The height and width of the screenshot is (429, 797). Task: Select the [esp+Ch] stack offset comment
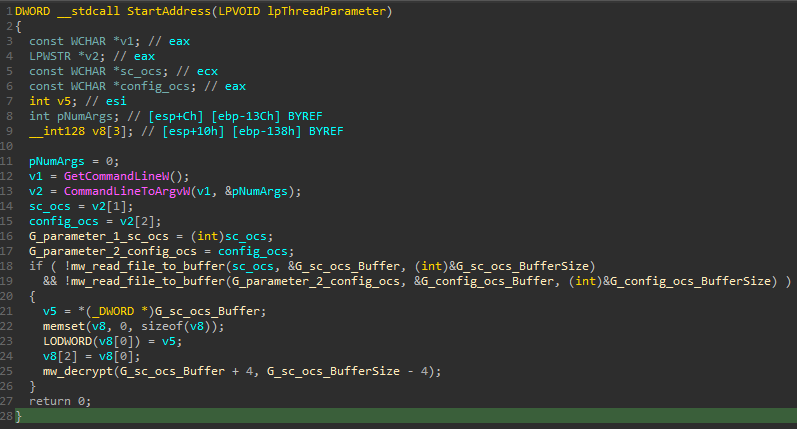pos(176,116)
